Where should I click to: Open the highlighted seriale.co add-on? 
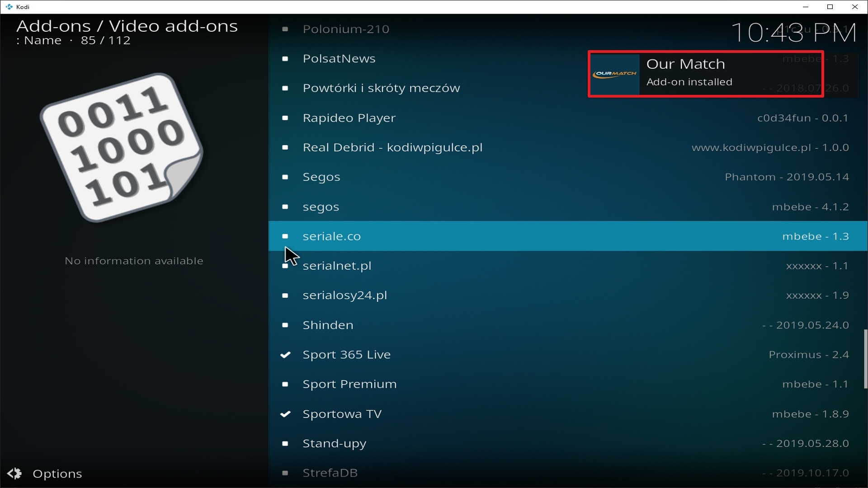(x=568, y=236)
